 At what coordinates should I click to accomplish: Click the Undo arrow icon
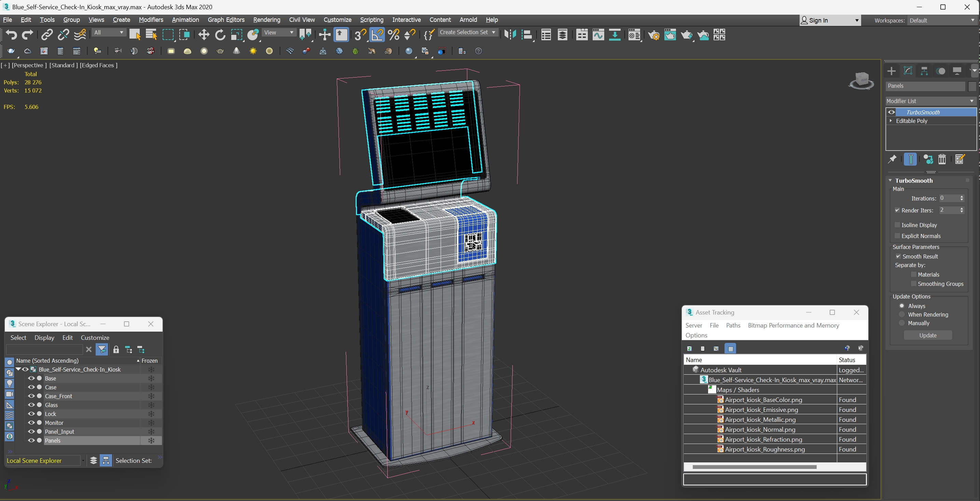pos(11,35)
